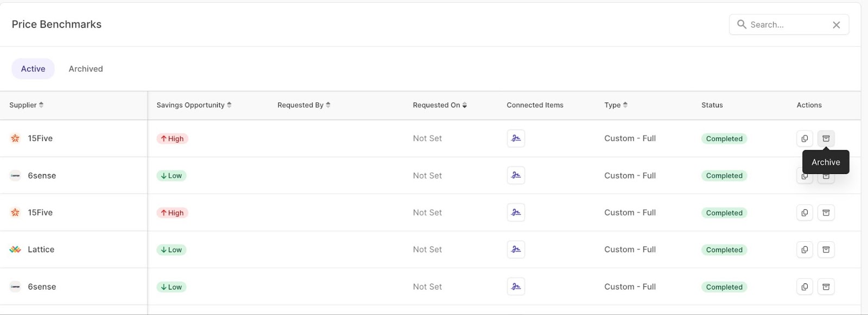Screen dimensions: 868x315
Task: Click the Lattice supplier logo
Action: (15, 249)
